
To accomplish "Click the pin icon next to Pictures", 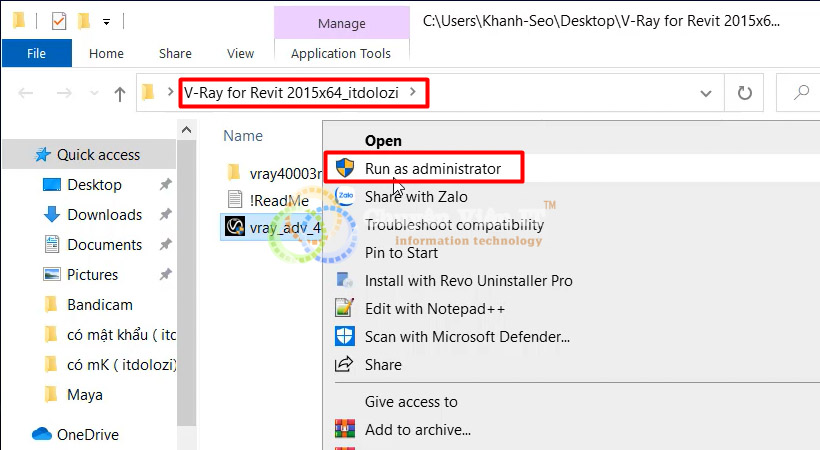I will click(165, 274).
